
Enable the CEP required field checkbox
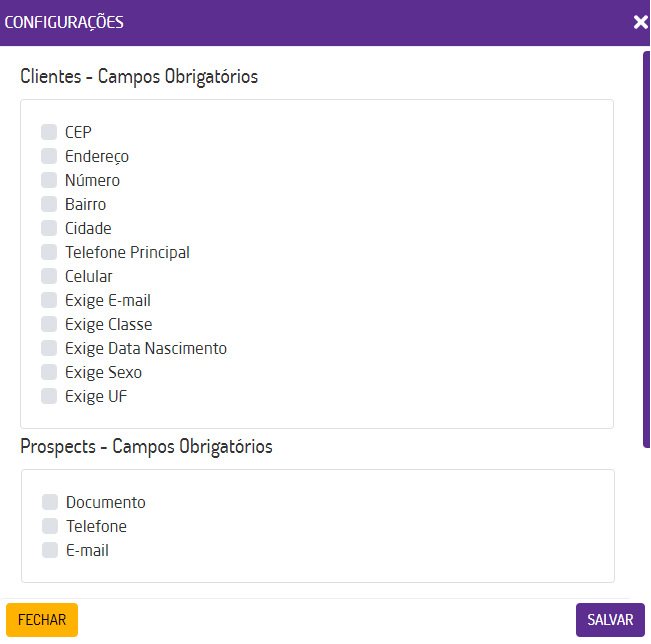(x=49, y=132)
